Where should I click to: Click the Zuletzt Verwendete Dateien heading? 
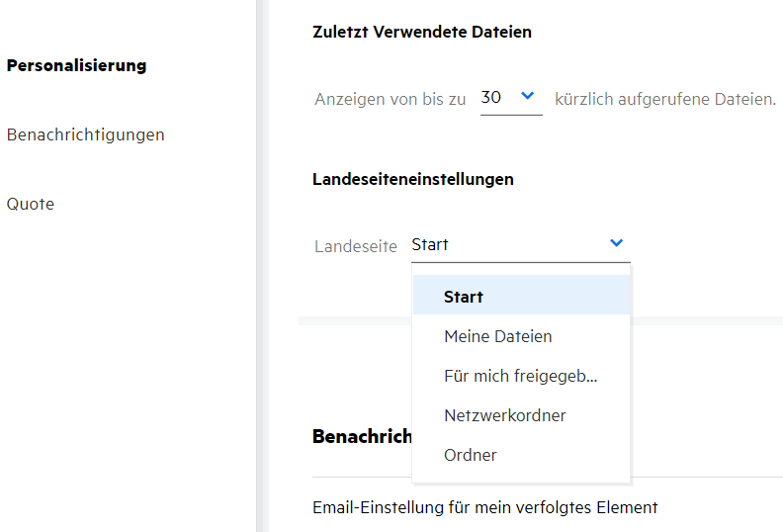422,32
